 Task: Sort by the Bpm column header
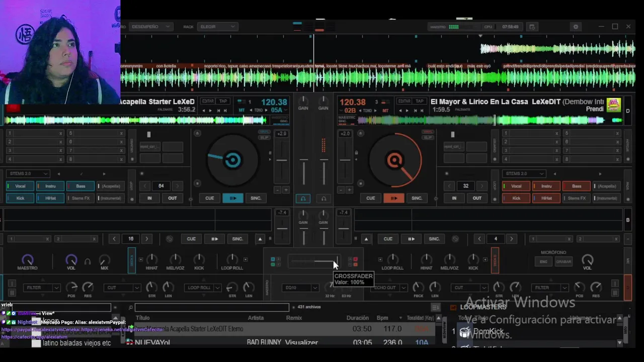[x=382, y=318]
